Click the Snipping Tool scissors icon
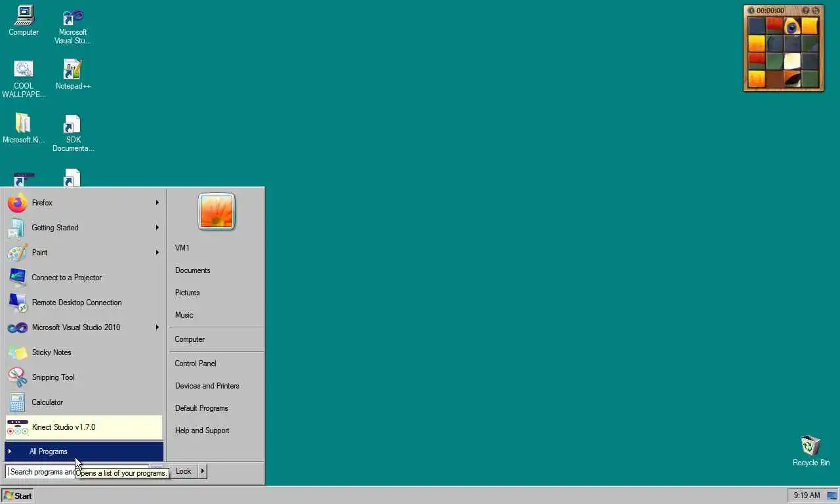 18,377
